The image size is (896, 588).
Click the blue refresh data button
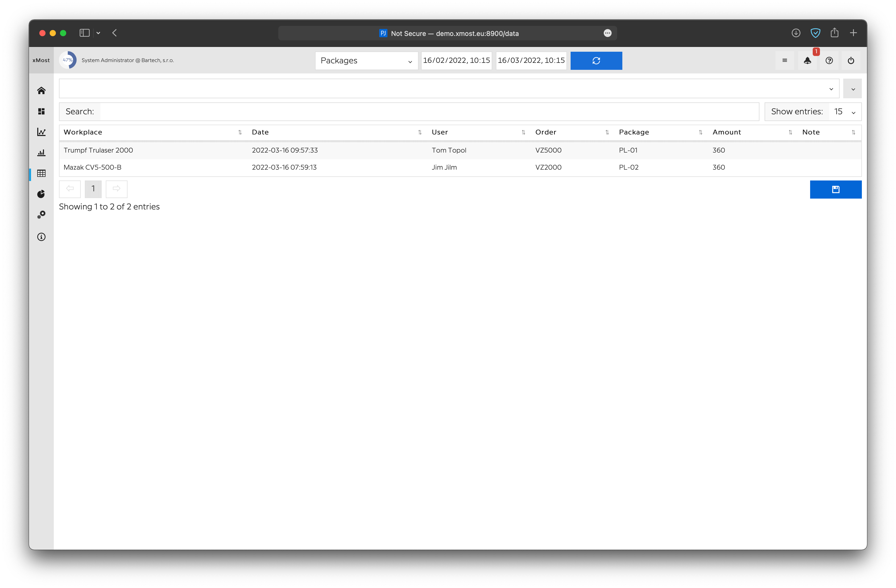point(596,61)
